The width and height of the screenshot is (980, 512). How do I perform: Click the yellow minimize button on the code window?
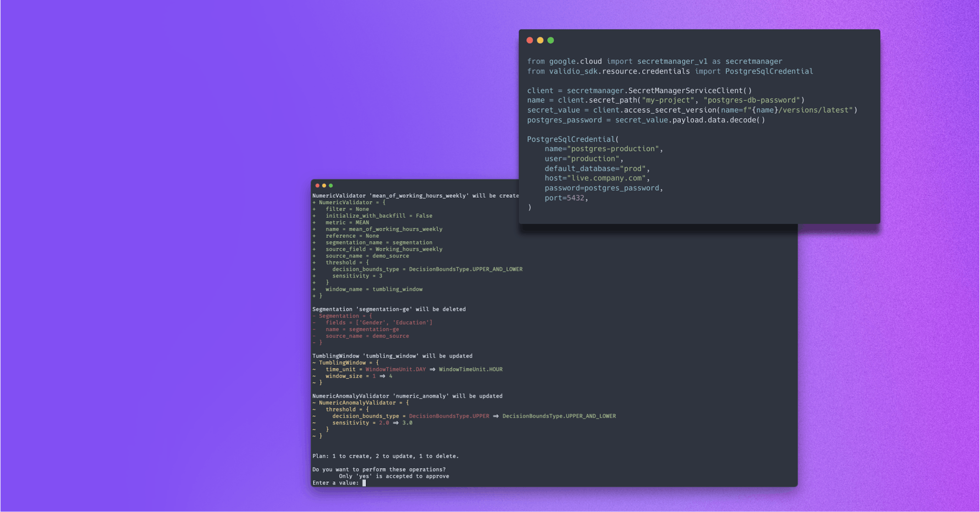tap(540, 40)
